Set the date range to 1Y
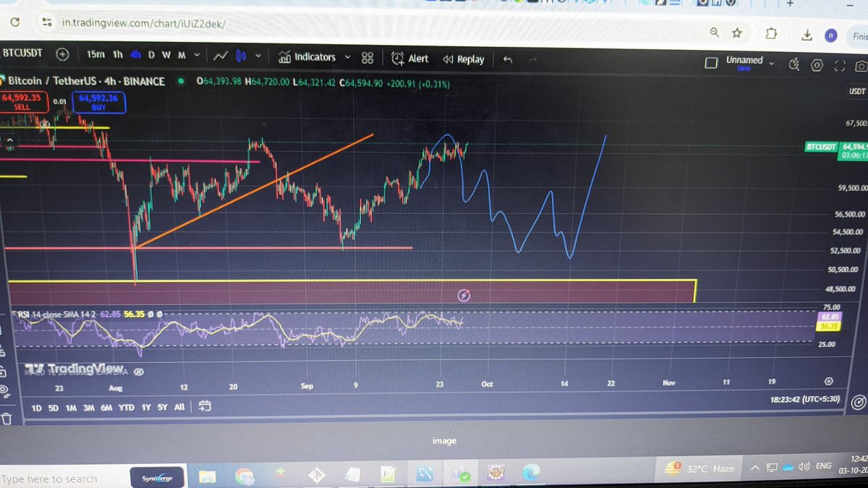Screen dimensions: 868x488 pos(146,408)
